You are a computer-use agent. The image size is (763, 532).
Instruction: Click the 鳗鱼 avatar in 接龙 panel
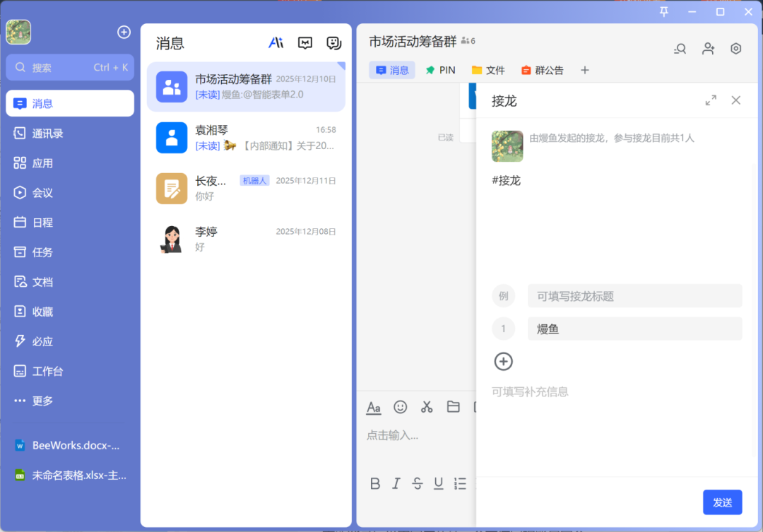tap(507, 146)
